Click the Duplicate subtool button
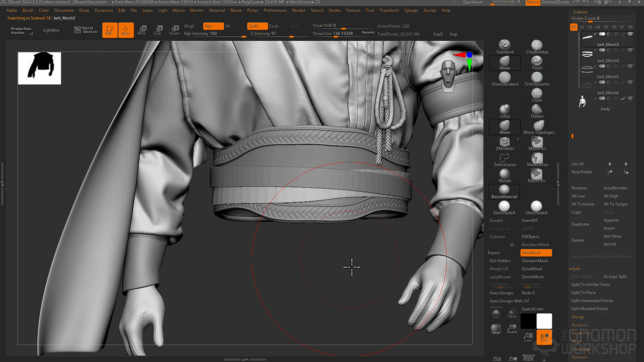The image size is (644, 362). (580, 224)
